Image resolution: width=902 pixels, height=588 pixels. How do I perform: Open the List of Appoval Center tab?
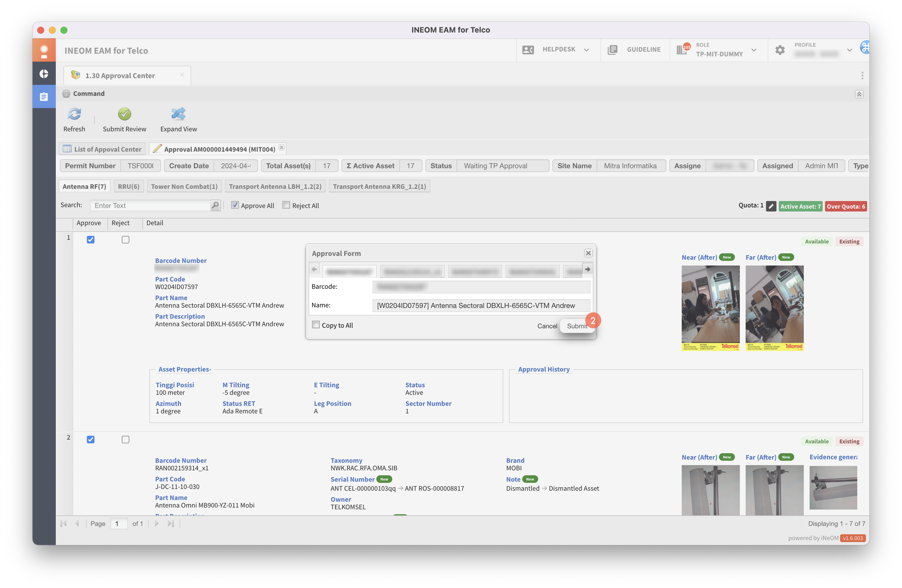[102, 149]
